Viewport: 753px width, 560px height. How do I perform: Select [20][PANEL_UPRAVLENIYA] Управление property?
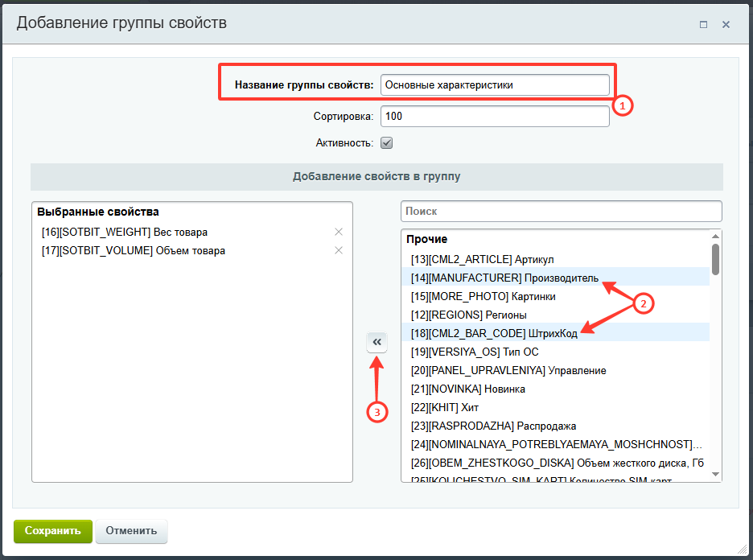click(555, 370)
